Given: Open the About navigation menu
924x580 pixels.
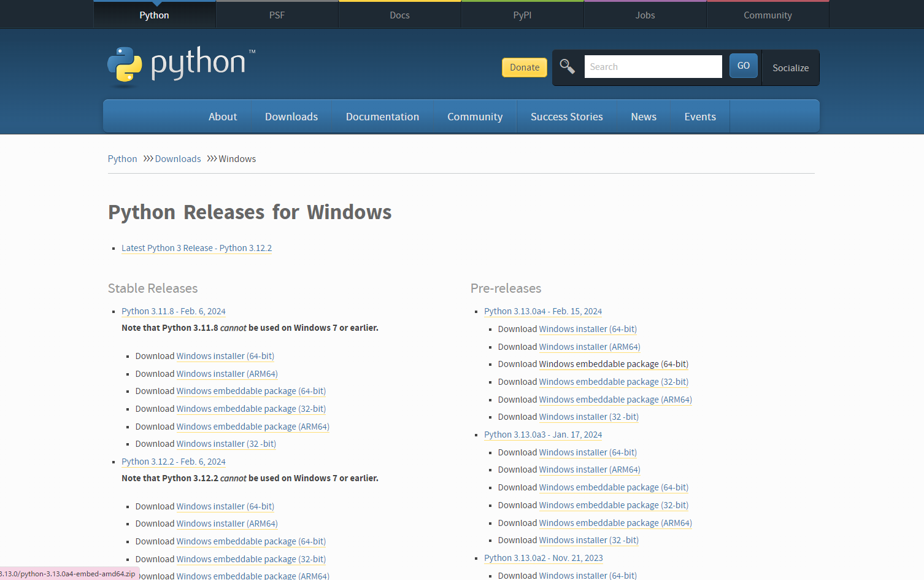Looking at the screenshot, I should click(223, 117).
